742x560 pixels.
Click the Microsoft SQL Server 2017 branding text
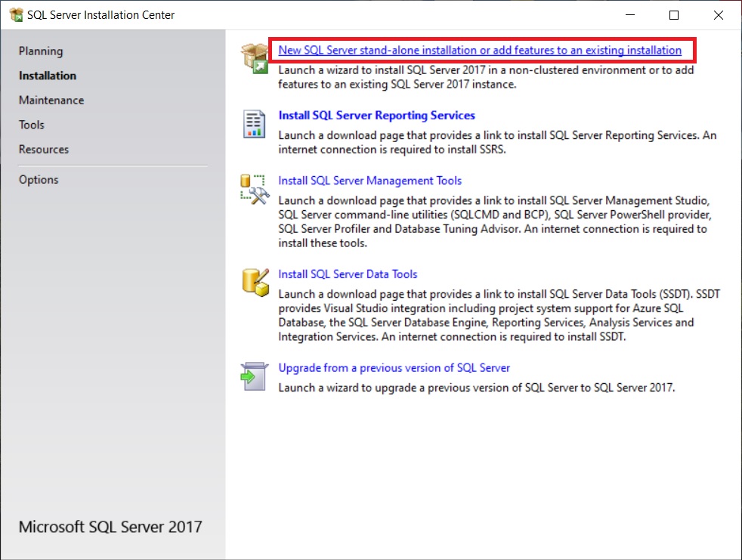pyautogui.click(x=110, y=527)
